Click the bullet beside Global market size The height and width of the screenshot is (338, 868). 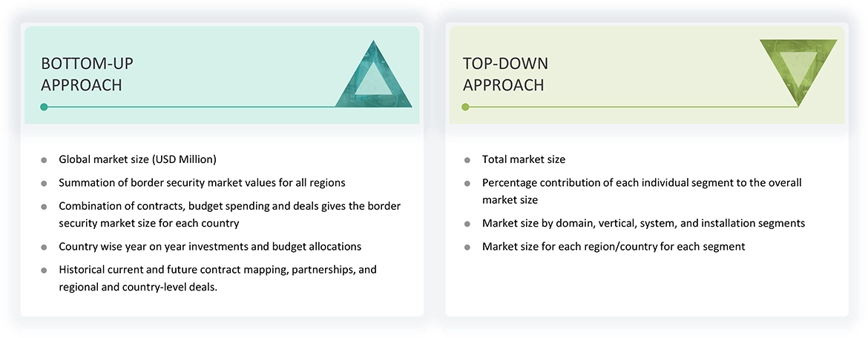pos(44,159)
